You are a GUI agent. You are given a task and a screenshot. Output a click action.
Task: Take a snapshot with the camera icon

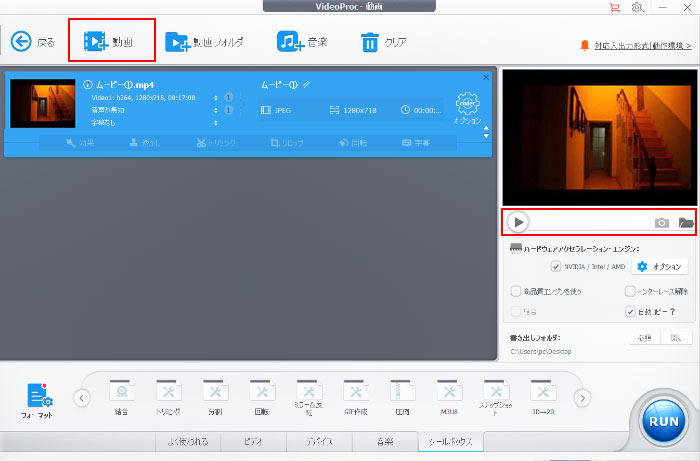(x=662, y=222)
